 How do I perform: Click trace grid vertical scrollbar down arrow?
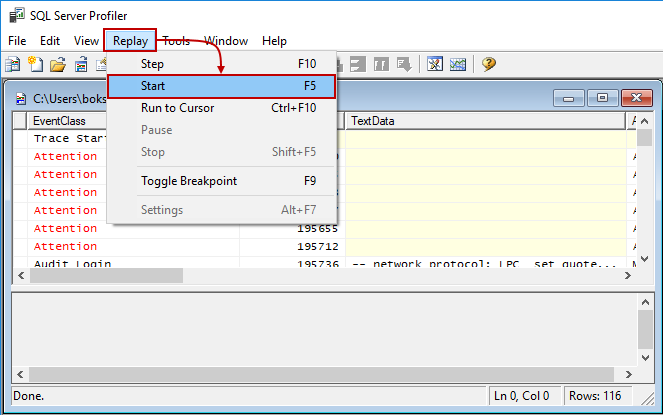click(644, 258)
